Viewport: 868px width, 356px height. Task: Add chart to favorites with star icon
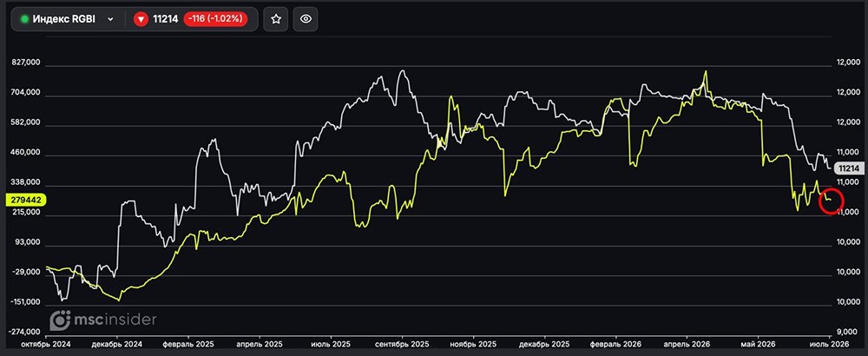click(x=276, y=19)
